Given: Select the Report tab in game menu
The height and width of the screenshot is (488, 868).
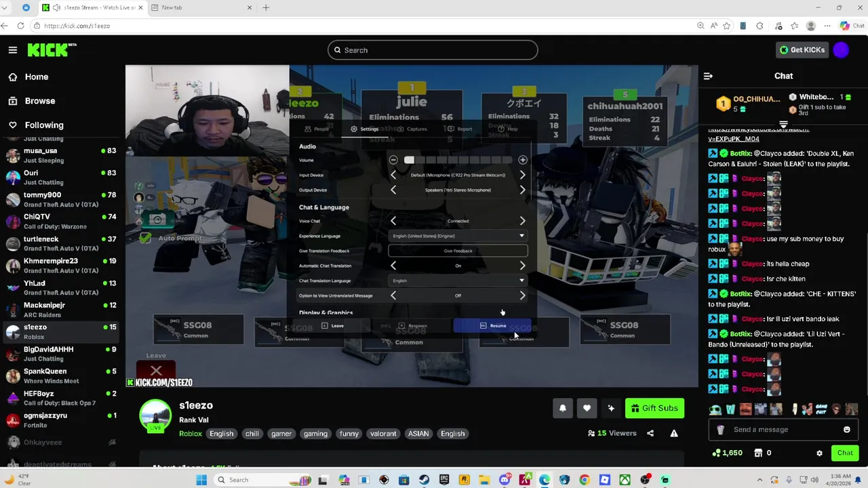Looking at the screenshot, I should tap(460, 129).
